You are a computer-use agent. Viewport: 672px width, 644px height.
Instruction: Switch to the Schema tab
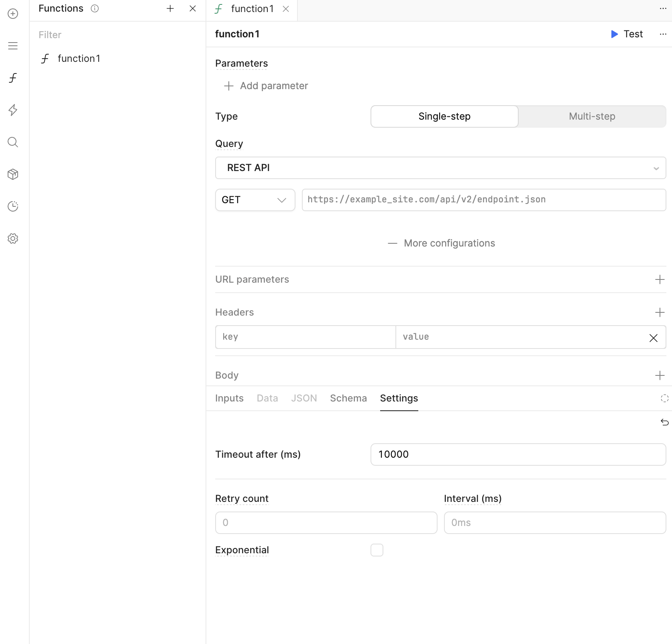348,398
